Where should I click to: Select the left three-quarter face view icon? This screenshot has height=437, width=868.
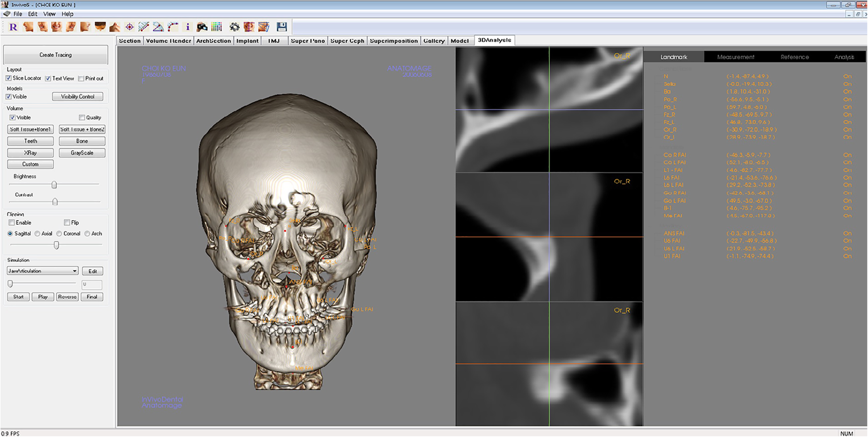point(42,27)
